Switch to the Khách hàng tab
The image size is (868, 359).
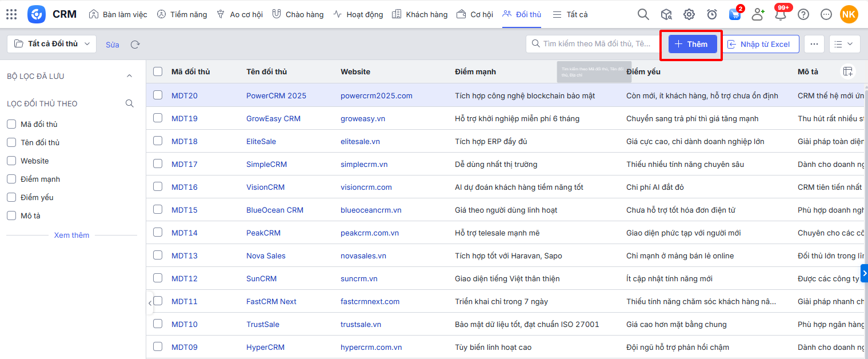click(420, 14)
